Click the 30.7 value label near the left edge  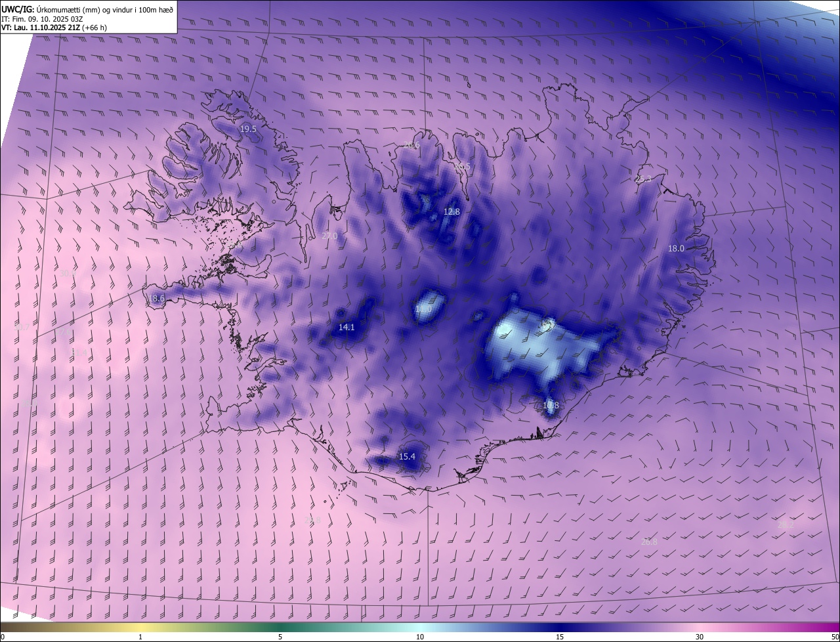tap(21, 327)
